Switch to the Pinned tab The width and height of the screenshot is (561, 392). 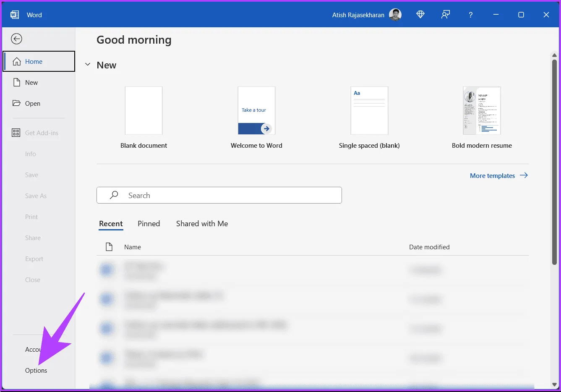click(149, 224)
